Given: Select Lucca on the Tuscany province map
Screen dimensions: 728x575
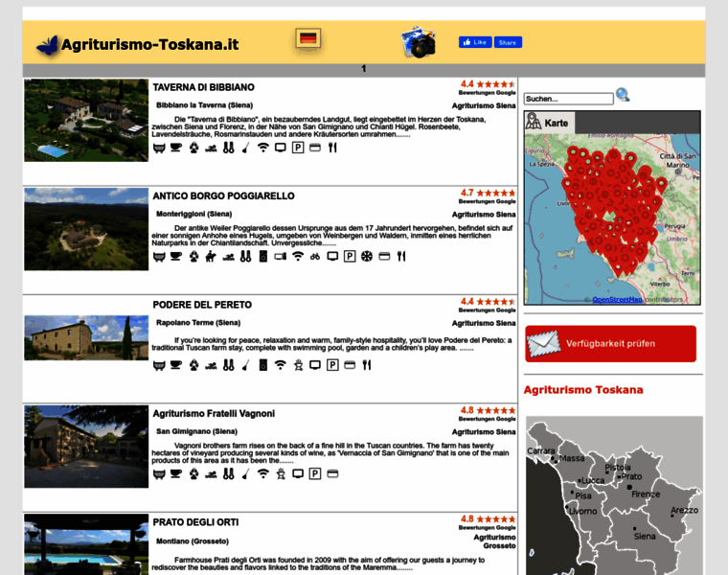Looking at the screenshot, I should tap(593, 480).
